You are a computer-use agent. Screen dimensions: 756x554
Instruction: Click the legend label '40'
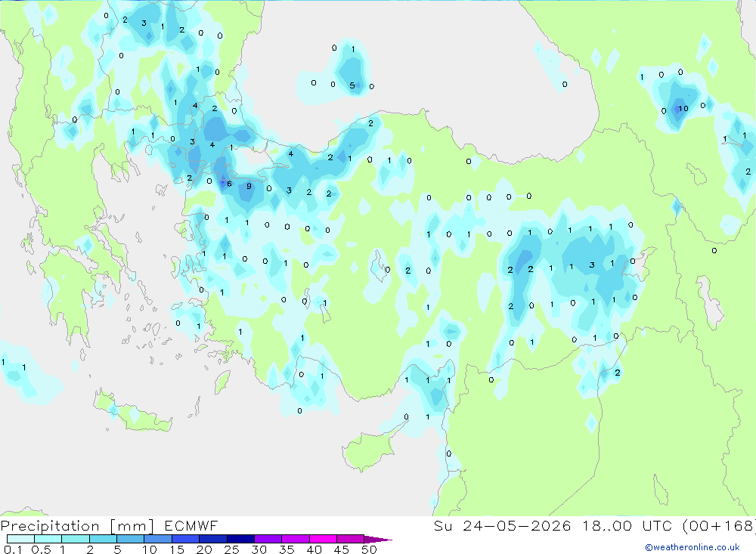pyautogui.click(x=314, y=549)
